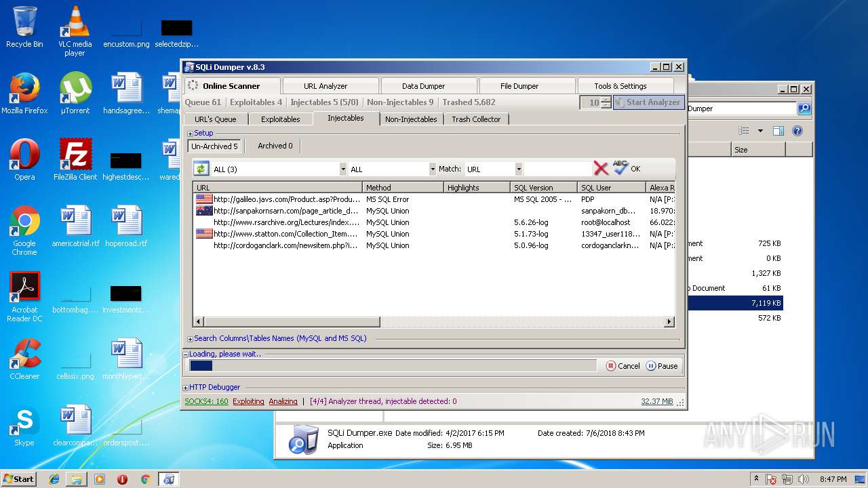Open the second ALL filter dropdown
Screen dimensions: 868x488
tap(433, 169)
